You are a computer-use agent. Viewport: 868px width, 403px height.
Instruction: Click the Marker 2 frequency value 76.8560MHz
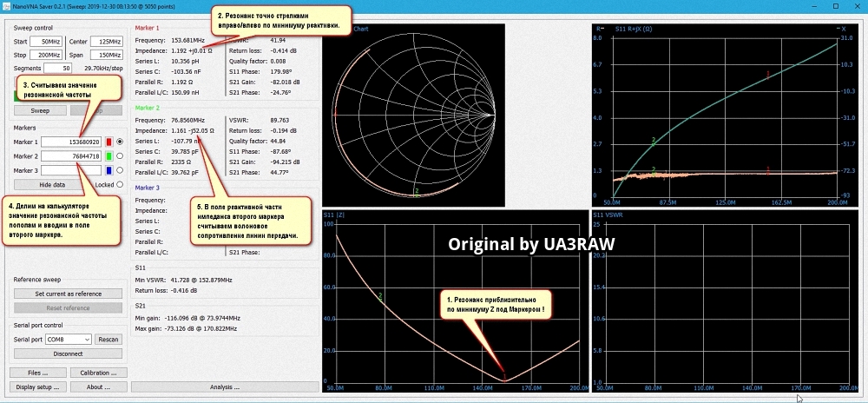[190, 120]
